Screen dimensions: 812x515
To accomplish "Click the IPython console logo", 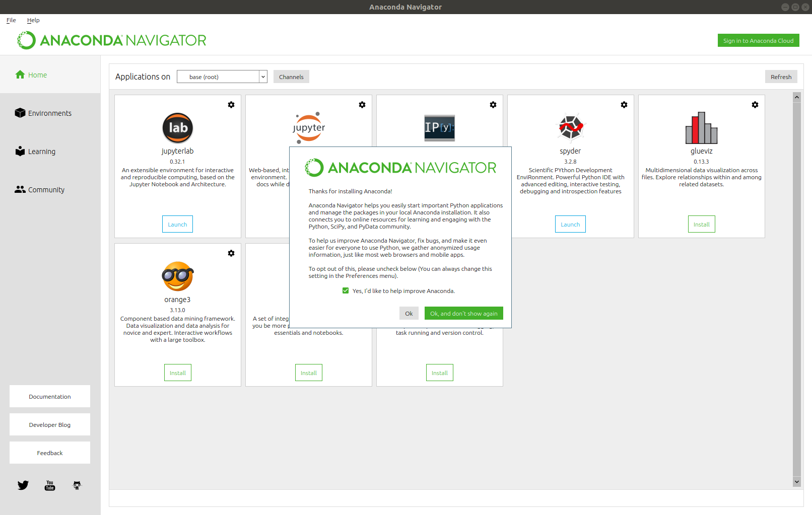I will click(x=440, y=128).
